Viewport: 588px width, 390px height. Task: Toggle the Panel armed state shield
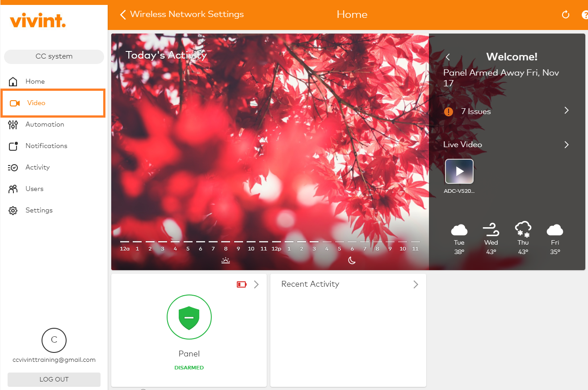pyautogui.click(x=189, y=317)
